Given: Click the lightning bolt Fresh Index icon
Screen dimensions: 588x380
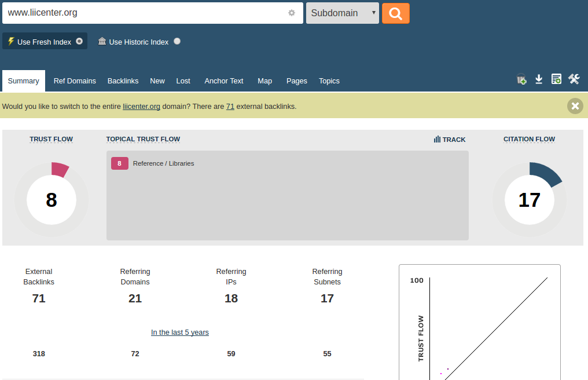Looking at the screenshot, I should pos(11,41).
